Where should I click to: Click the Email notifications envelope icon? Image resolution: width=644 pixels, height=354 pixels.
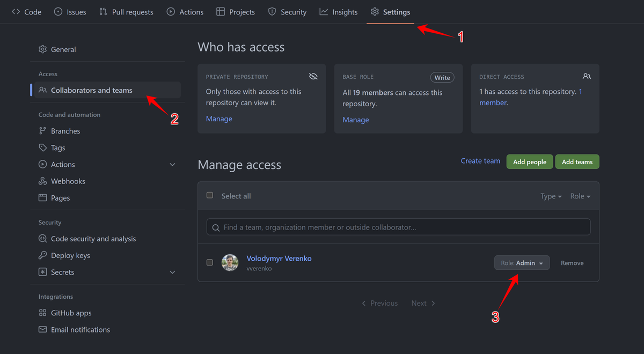(42, 329)
